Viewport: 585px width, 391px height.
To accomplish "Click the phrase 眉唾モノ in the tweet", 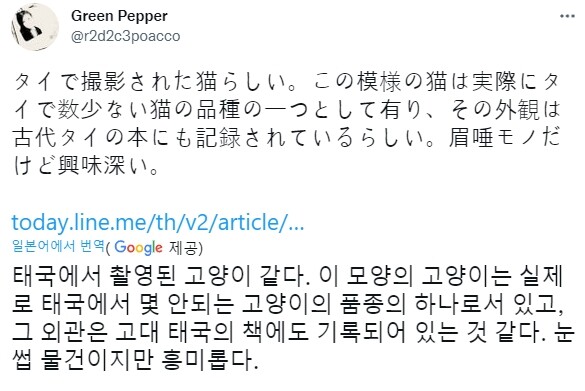I will tap(493, 138).
